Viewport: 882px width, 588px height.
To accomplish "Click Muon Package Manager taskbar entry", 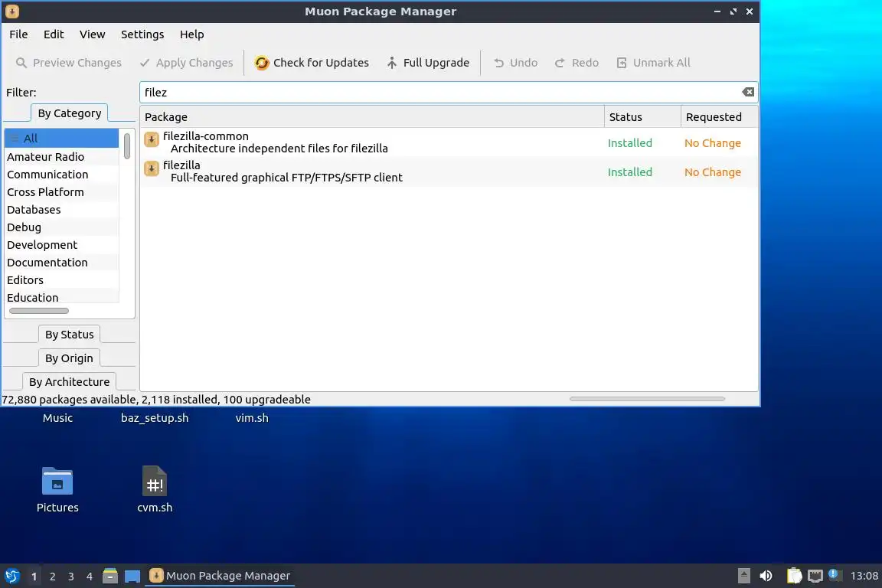I will [x=220, y=576].
